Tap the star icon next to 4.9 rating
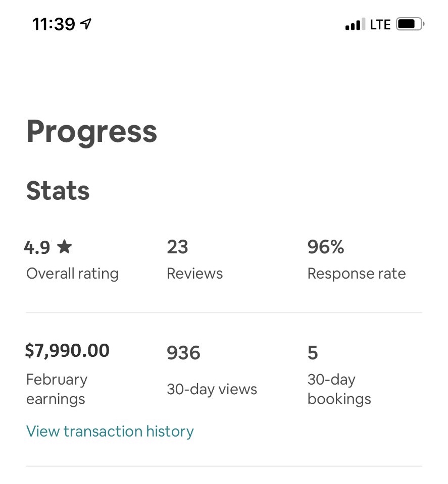Screen dimensions: 448x484 click(65, 247)
